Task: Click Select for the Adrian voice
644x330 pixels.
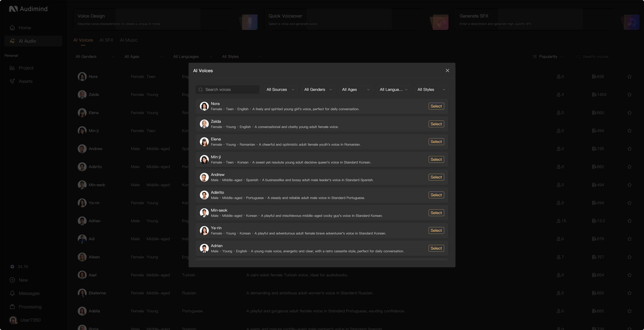Action: pos(436,248)
